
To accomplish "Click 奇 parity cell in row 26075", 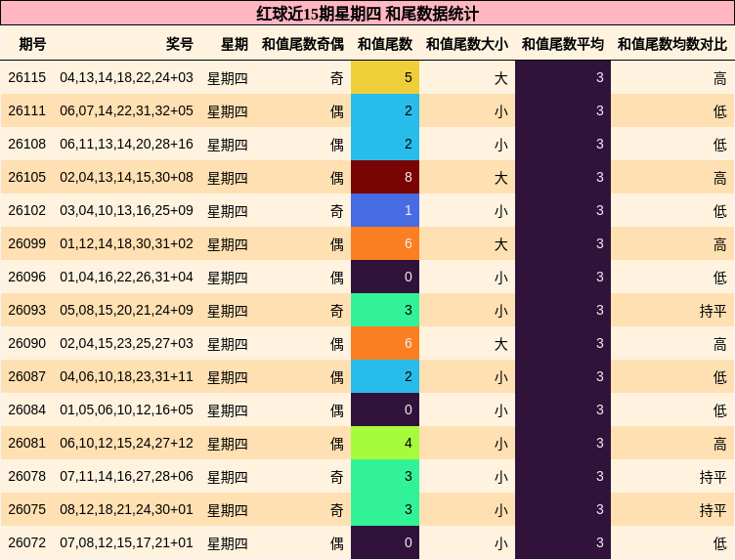I will (337, 510).
